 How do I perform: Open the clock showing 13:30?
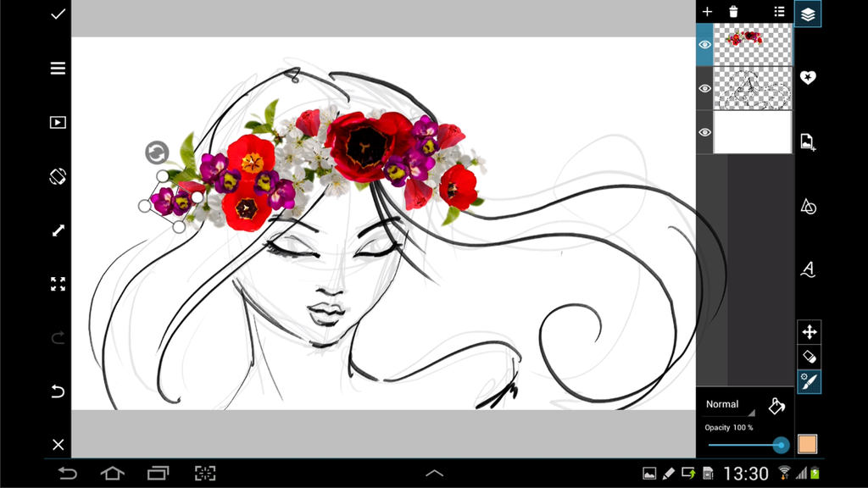point(746,474)
